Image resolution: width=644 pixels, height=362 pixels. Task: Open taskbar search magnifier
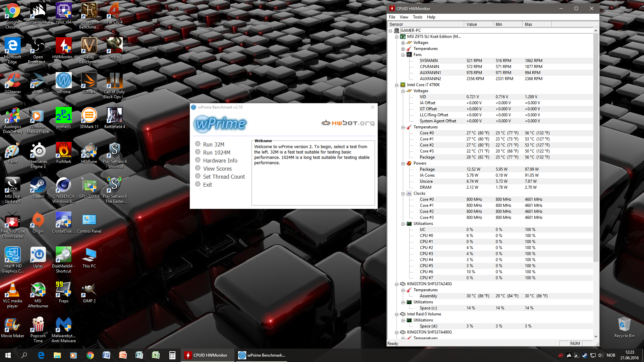24,355
